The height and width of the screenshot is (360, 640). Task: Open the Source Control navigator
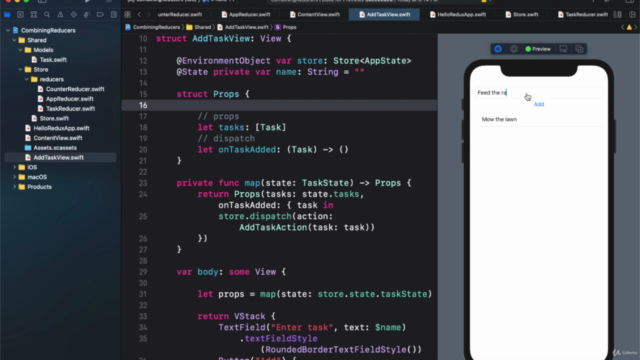coord(20,15)
